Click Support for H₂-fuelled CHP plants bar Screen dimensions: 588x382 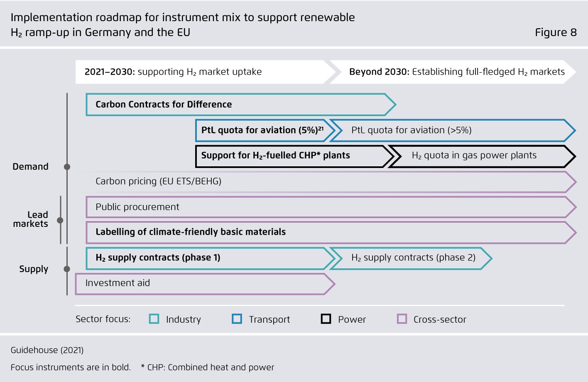(x=291, y=156)
